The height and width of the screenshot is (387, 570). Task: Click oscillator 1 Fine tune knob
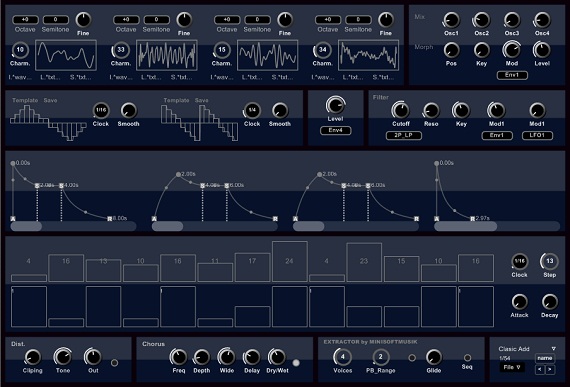click(x=83, y=20)
